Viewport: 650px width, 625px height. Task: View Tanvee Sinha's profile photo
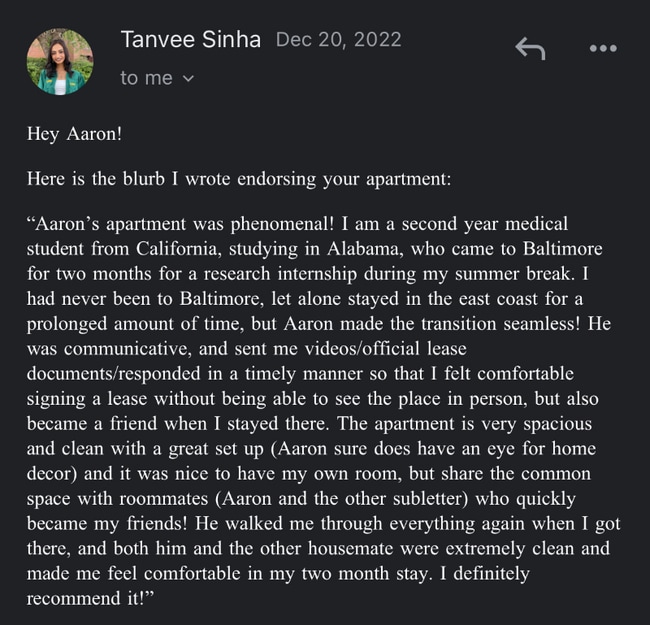point(60,61)
